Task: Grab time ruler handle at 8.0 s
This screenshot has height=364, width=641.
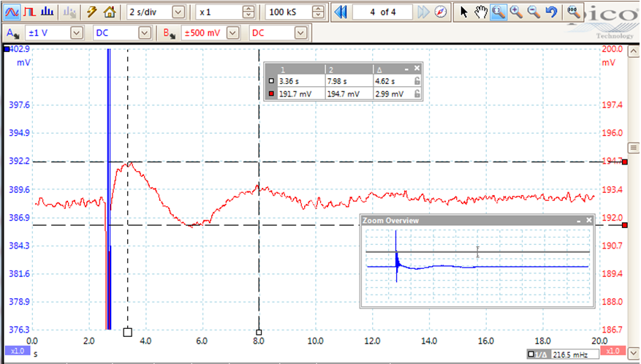Action: pos(259,333)
